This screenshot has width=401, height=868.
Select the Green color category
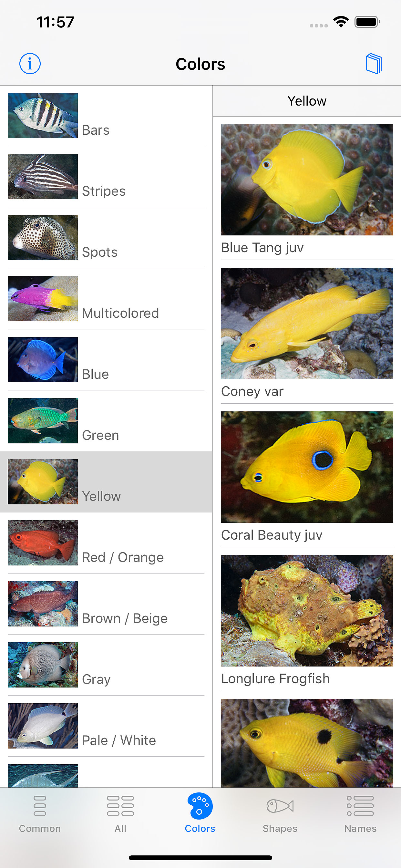point(106,421)
